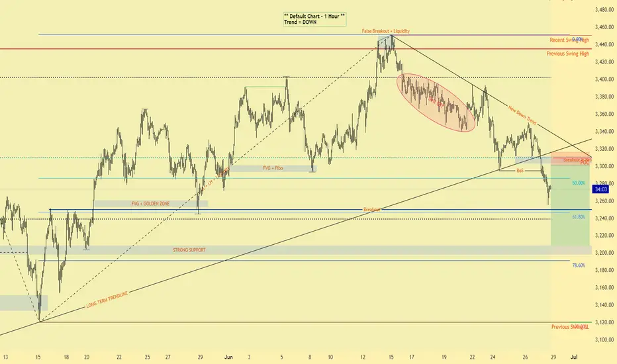This screenshot has height=364, width=617.
Task: Select the 3,180.00 price axis label
Action: [x=604, y=270]
